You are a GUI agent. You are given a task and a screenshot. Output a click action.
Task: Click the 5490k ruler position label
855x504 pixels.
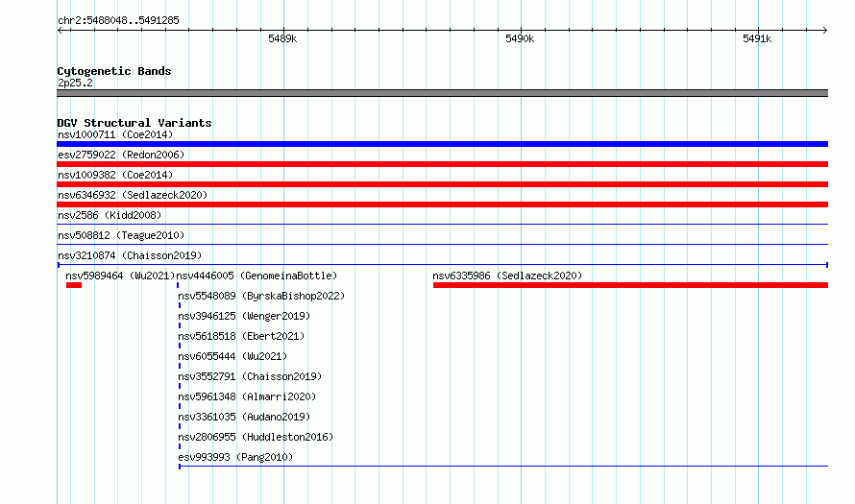520,38
